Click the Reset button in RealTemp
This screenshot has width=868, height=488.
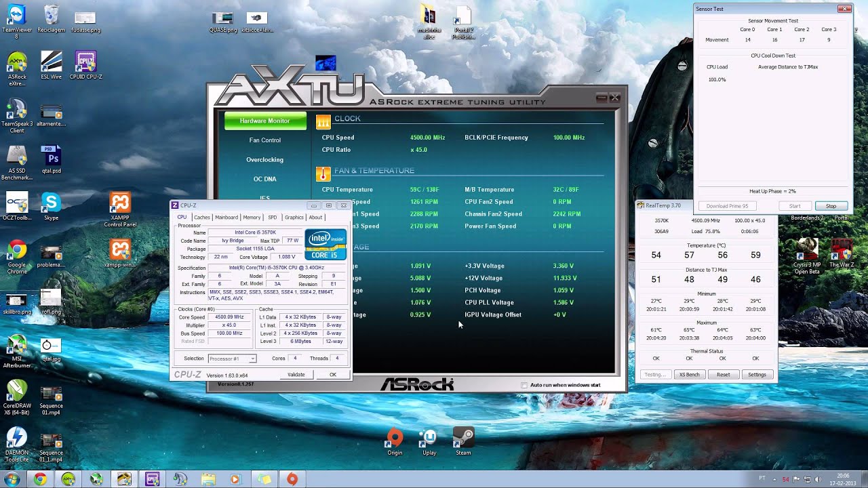(724, 375)
